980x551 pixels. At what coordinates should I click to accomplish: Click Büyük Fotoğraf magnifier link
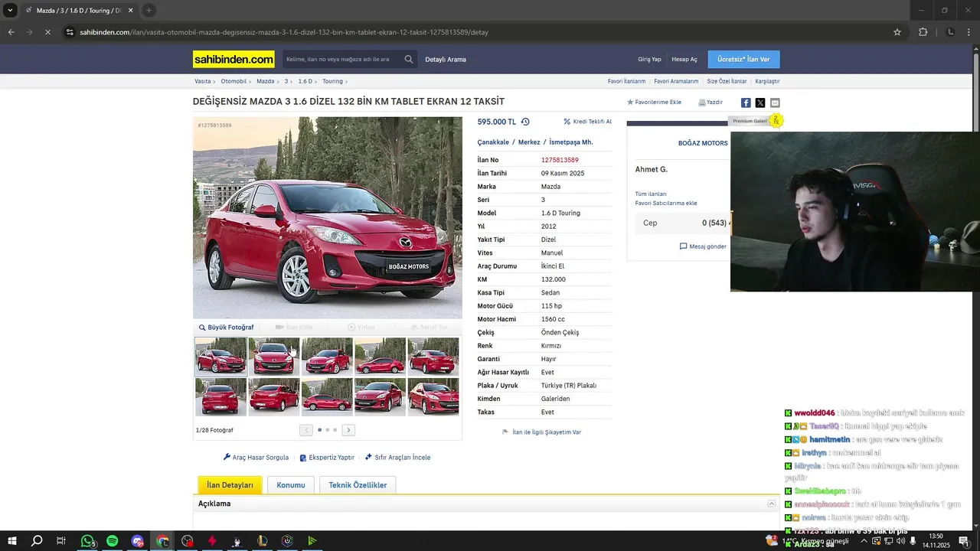pos(226,328)
